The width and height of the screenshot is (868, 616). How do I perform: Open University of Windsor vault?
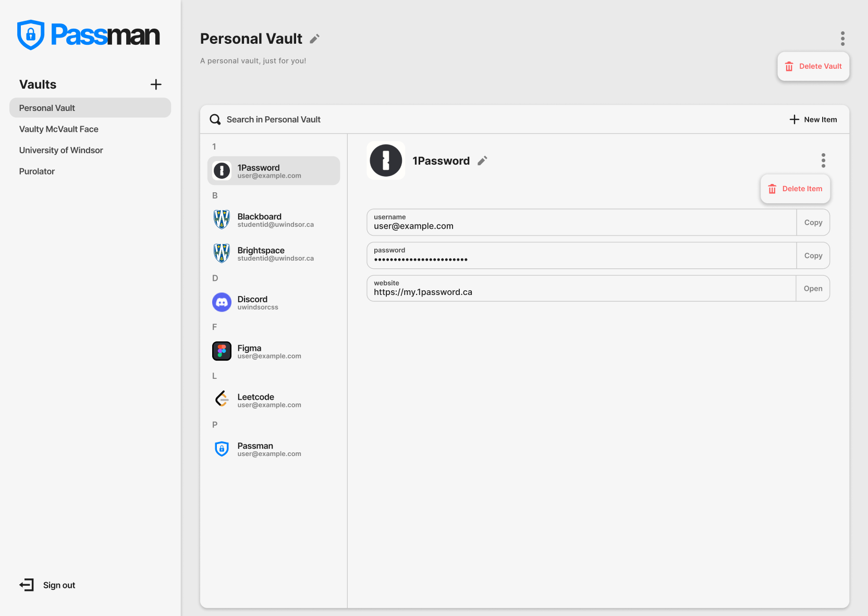(x=61, y=150)
